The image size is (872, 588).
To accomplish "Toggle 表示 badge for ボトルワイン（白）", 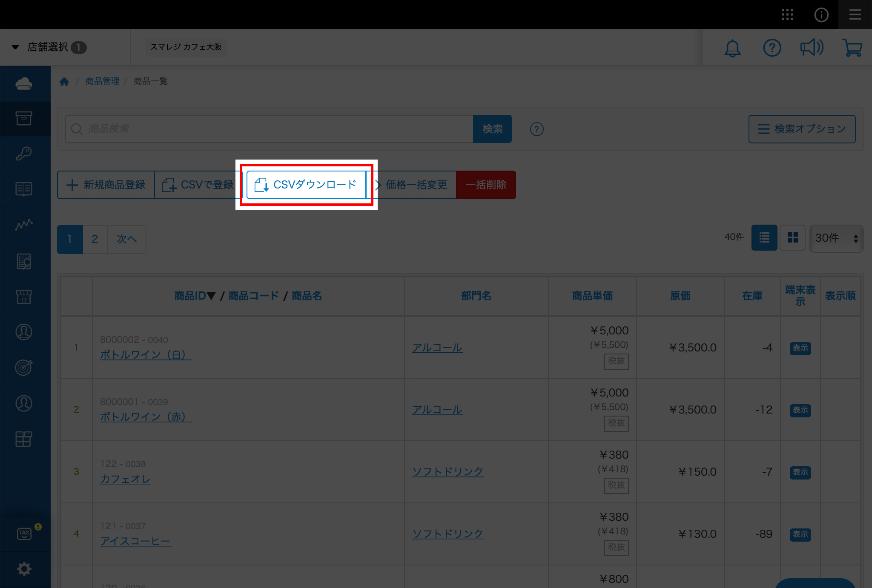I will pos(800,348).
